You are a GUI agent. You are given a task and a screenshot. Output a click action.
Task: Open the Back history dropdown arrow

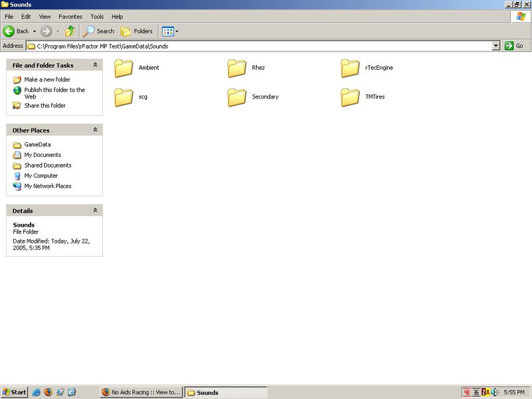coord(35,31)
